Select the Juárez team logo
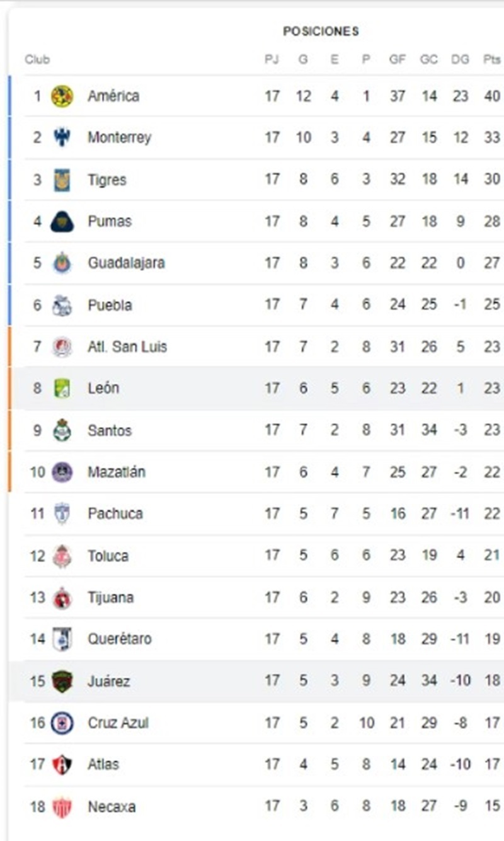The width and height of the screenshot is (504, 841). 62,681
